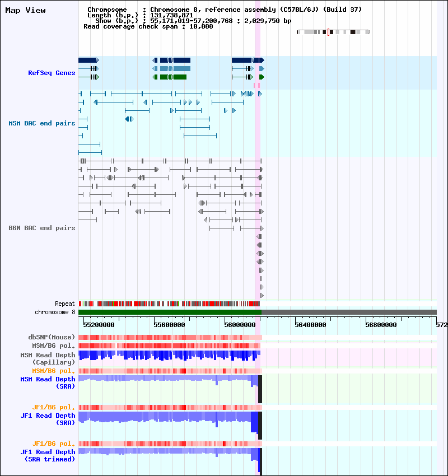Click the chromosome 8 track label

pos(55,312)
